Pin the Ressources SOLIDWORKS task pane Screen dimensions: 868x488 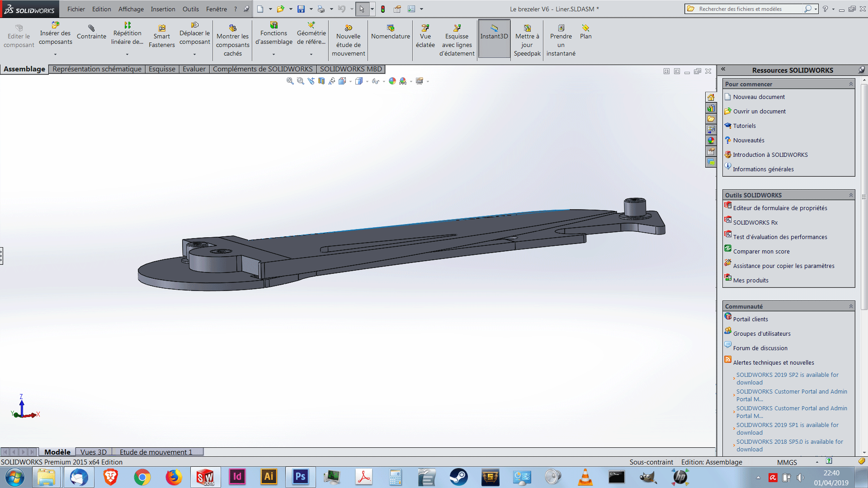click(861, 70)
